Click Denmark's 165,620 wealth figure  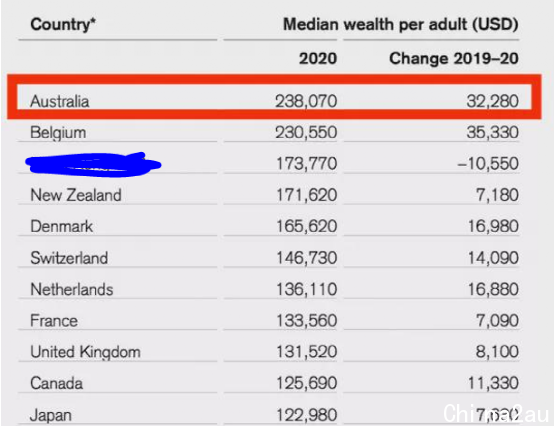tap(306, 226)
